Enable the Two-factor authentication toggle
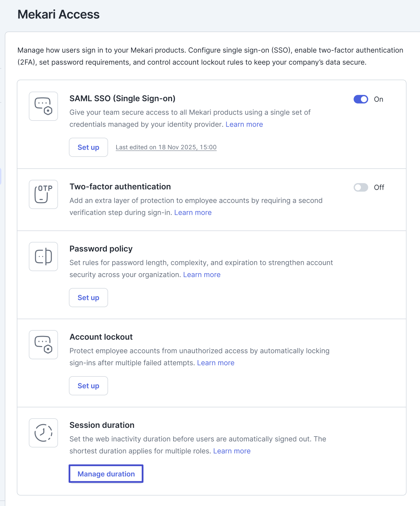The height and width of the screenshot is (506, 420). tap(361, 187)
